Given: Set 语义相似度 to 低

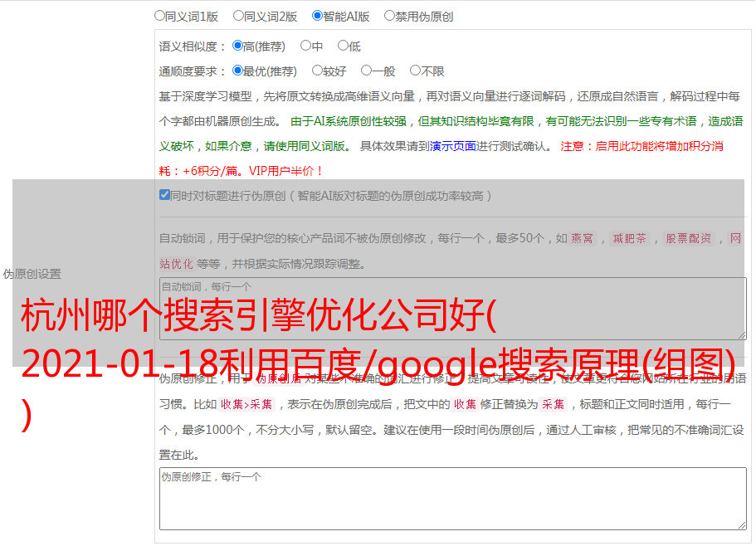Looking at the screenshot, I should tap(343, 46).
